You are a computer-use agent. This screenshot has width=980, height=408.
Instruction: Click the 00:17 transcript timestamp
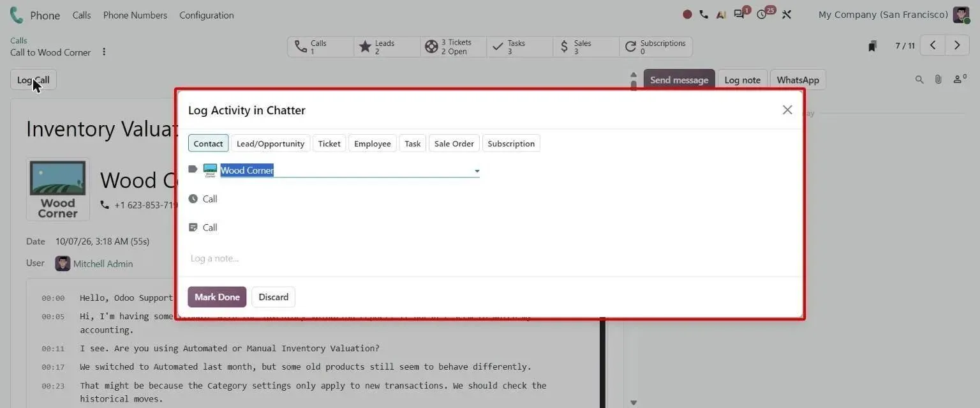pyautogui.click(x=53, y=367)
